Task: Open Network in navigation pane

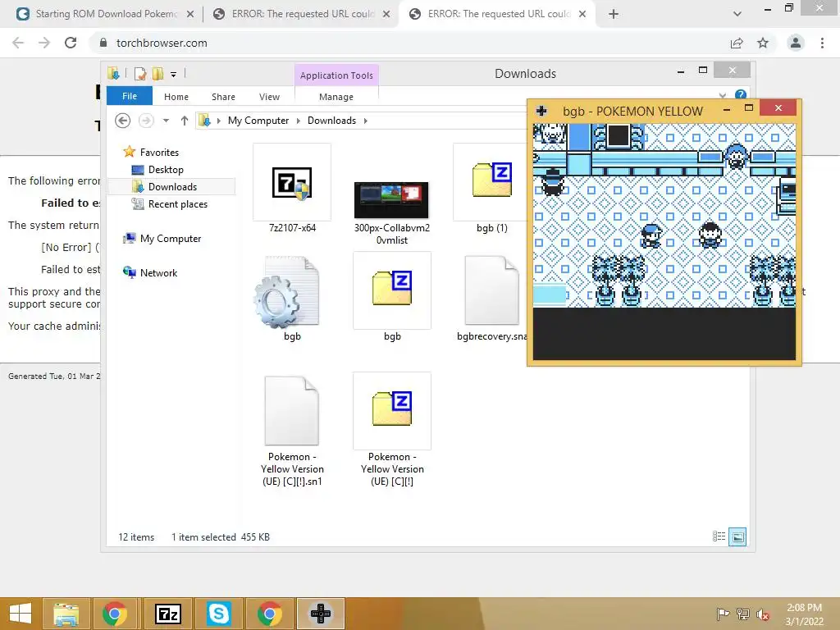Action: tap(158, 272)
